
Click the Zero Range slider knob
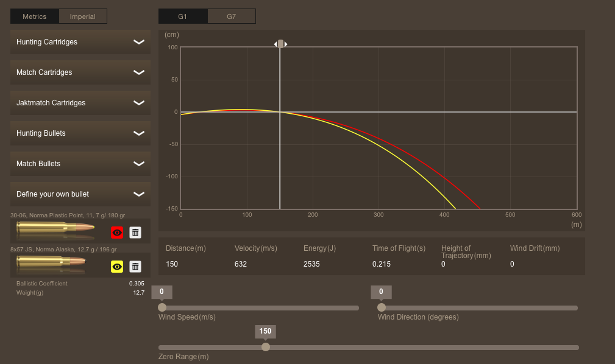pyautogui.click(x=266, y=347)
